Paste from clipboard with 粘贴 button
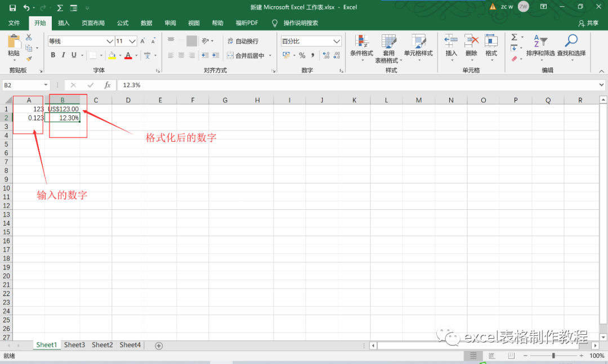608x364 pixels. [x=14, y=47]
